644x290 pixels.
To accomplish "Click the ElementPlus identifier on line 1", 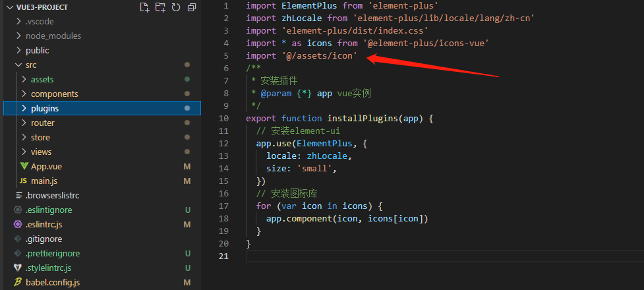I will 310,6.
